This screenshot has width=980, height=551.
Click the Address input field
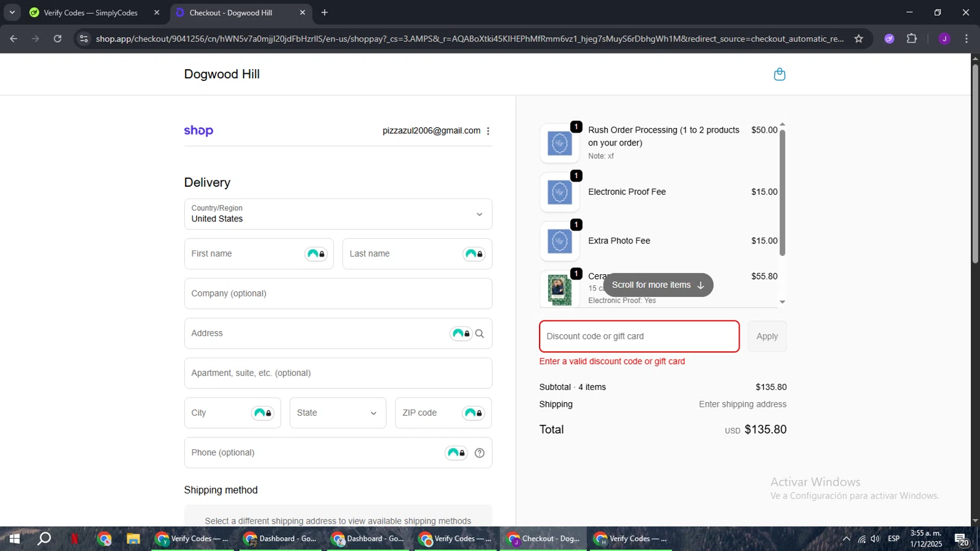point(338,334)
